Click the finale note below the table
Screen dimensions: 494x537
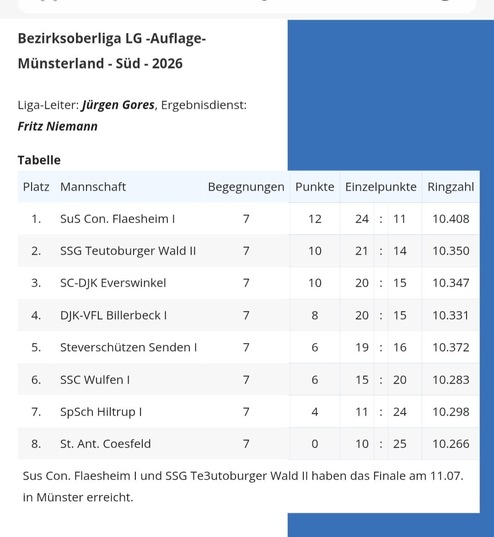243,486
